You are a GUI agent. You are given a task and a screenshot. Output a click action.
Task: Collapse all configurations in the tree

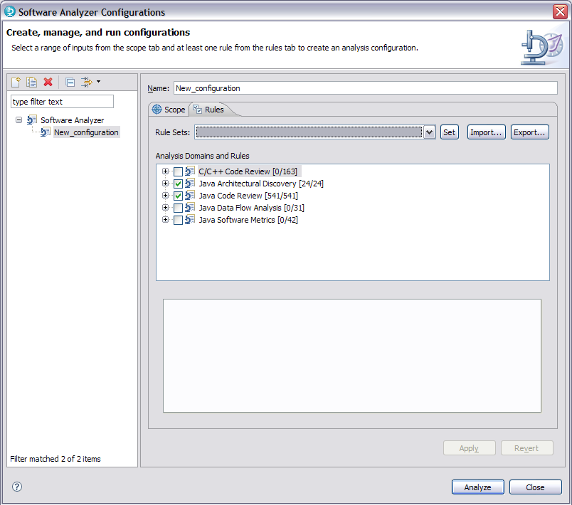pos(70,82)
